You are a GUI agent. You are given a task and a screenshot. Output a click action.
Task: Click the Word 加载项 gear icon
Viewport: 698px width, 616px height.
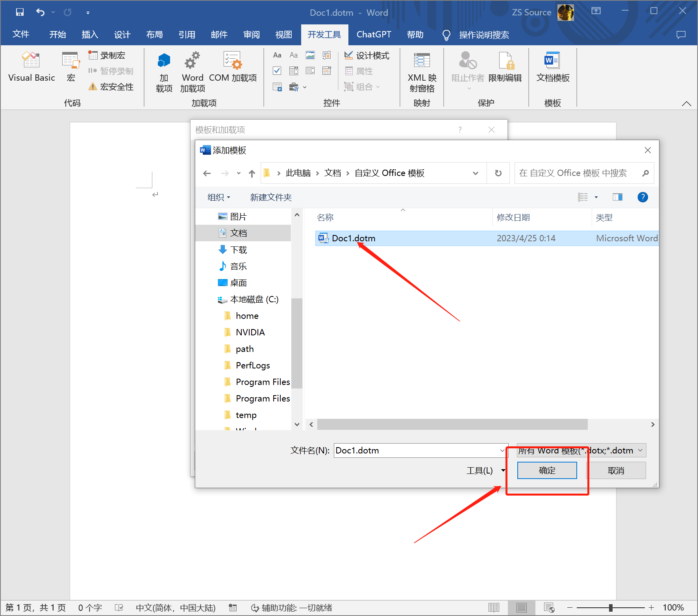coord(192,61)
